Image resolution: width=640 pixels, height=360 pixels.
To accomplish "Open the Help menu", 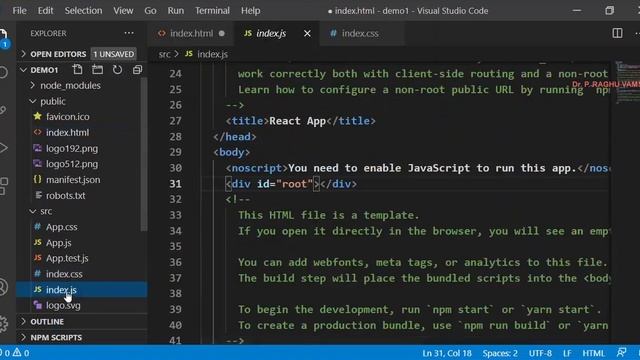I will click(250, 11).
